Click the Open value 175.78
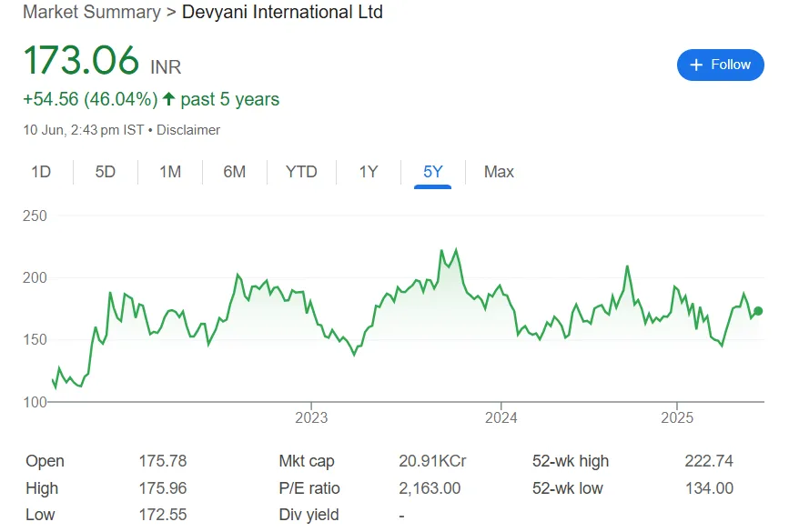The image size is (789, 532). pyautogui.click(x=163, y=461)
